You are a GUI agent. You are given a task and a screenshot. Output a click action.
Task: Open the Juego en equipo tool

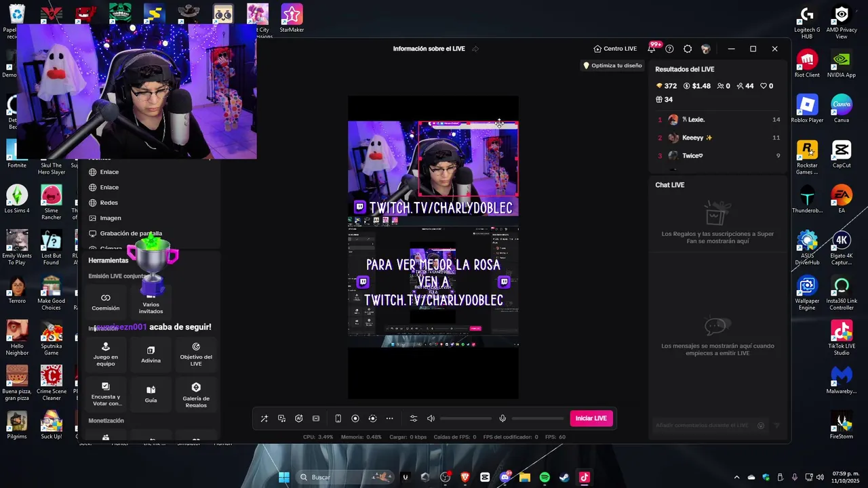click(x=106, y=354)
